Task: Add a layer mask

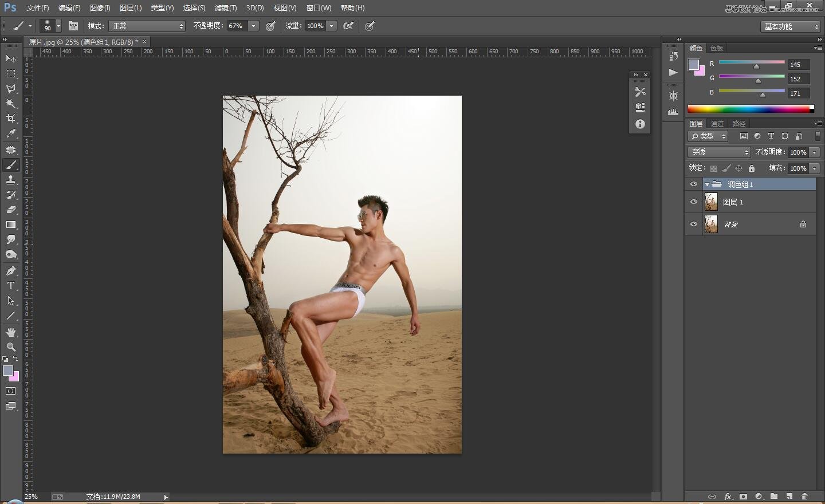Action: [x=743, y=497]
